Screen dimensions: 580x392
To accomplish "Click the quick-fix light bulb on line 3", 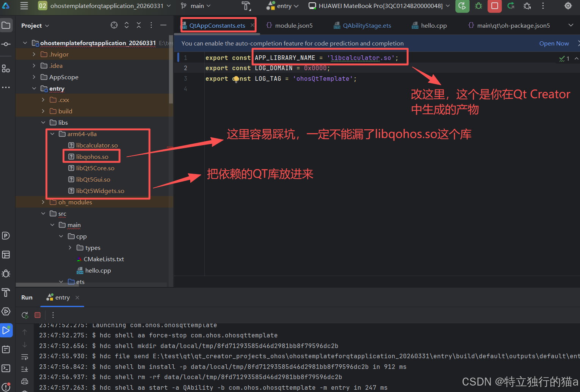I will click(x=236, y=79).
